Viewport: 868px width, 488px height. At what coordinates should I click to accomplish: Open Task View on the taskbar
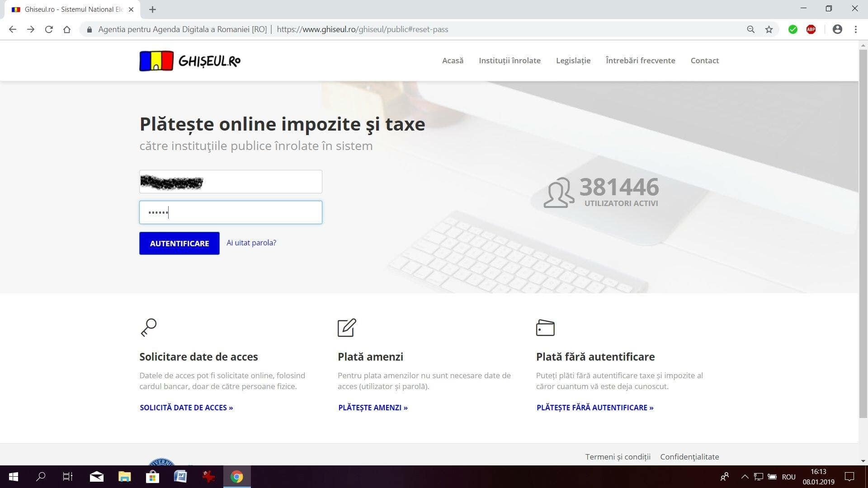pyautogui.click(x=68, y=477)
